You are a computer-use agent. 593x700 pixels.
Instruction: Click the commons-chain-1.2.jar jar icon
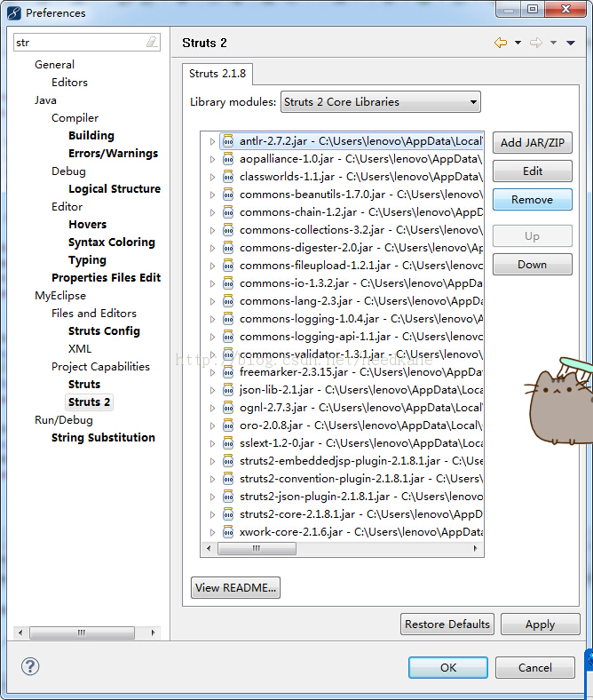point(228,212)
